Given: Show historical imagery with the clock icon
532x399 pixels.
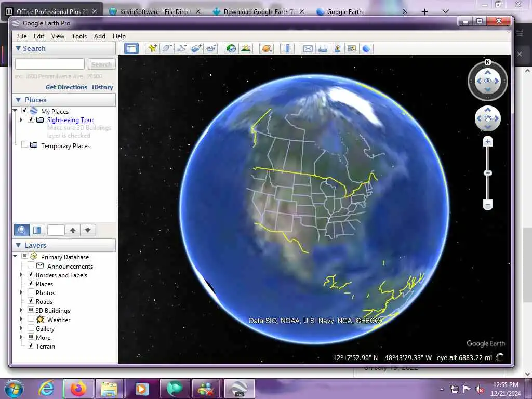Looking at the screenshot, I should [x=231, y=48].
